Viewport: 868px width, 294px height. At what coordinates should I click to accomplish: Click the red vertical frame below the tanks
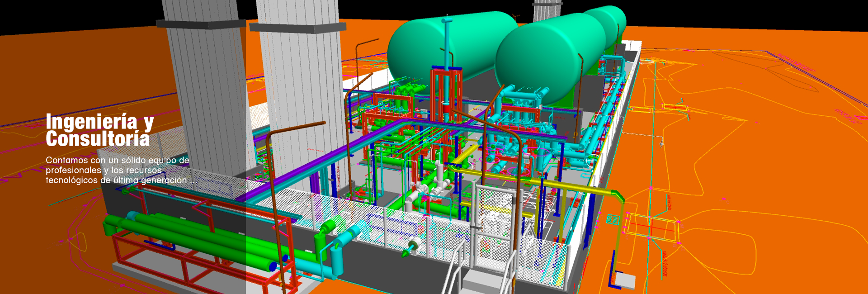(x=446, y=113)
